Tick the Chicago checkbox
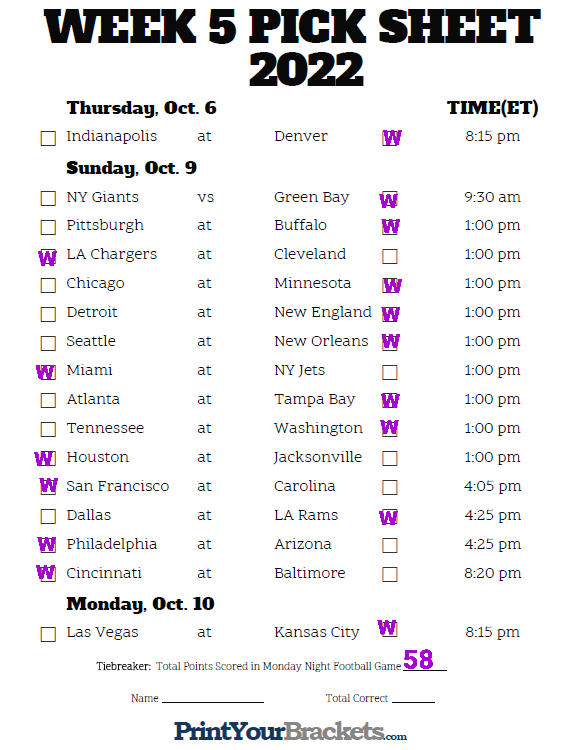The height and width of the screenshot is (750, 580). point(48,285)
